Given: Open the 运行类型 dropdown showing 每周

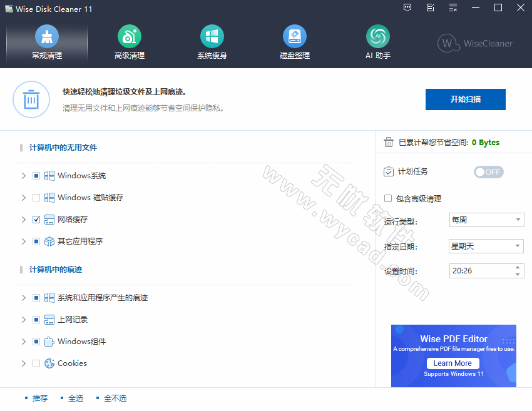Looking at the screenshot, I should point(486,220).
